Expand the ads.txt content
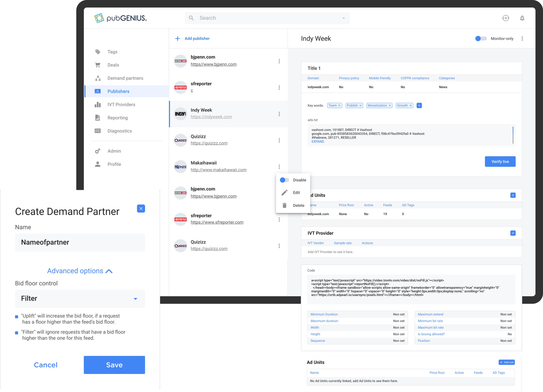The width and height of the screenshot is (543, 392). coord(318,141)
